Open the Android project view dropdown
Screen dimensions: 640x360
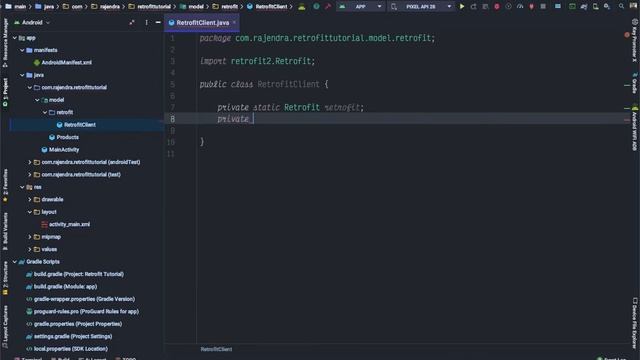click(x=32, y=22)
